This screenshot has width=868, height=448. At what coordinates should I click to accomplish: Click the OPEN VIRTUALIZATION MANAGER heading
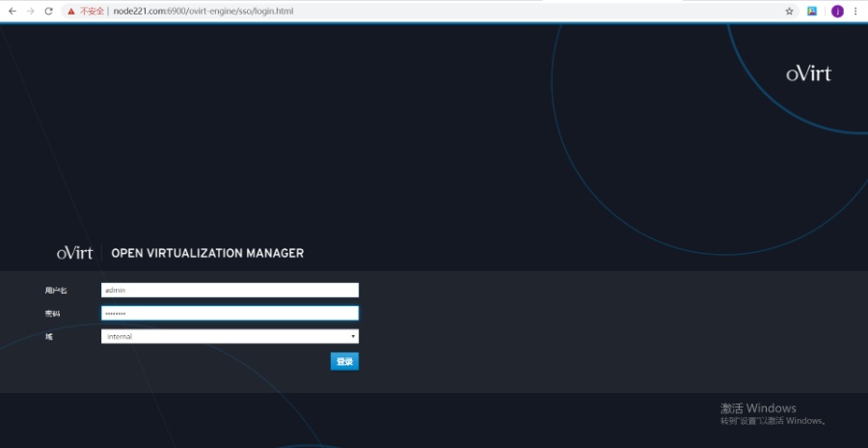(x=207, y=253)
